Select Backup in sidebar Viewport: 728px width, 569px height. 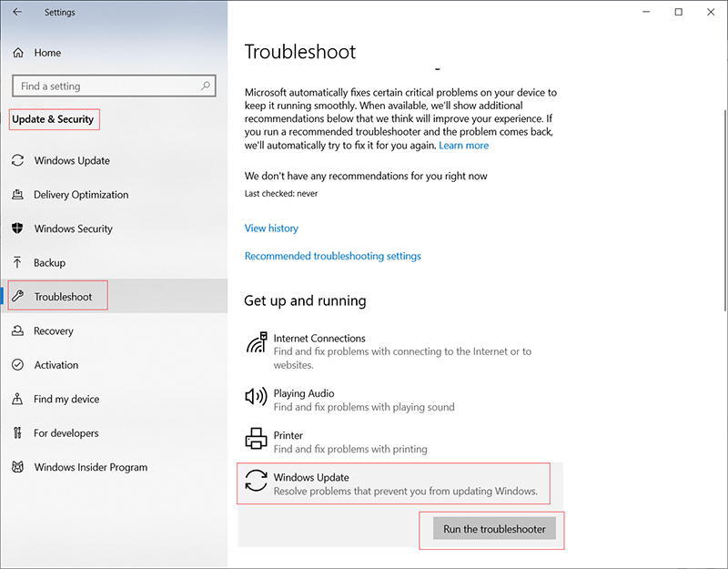pos(114,262)
